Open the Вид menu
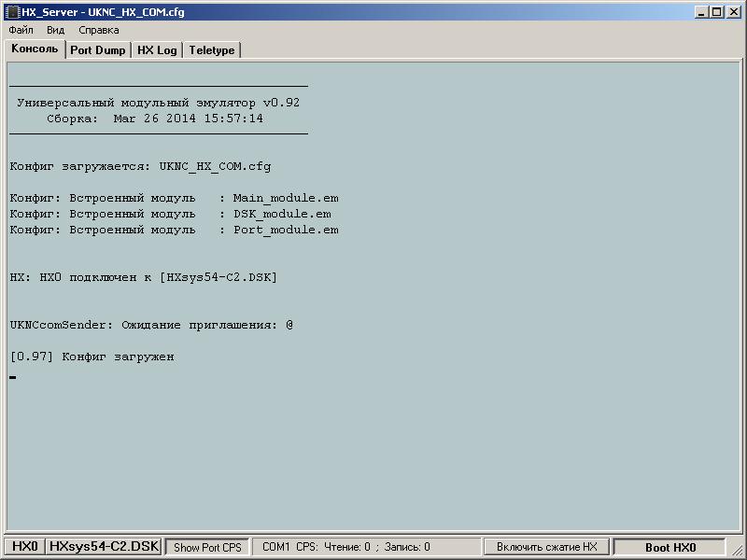This screenshot has width=747, height=560. click(x=55, y=30)
